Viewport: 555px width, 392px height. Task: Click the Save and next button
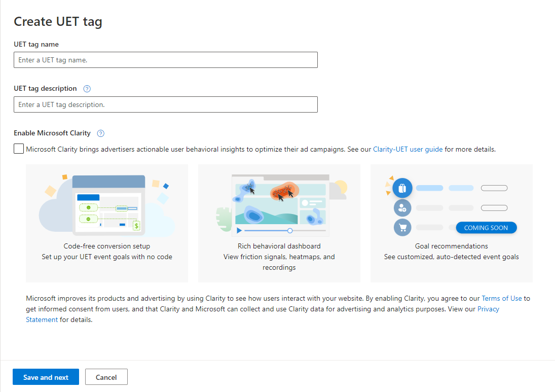pyautogui.click(x=46, y=377)
